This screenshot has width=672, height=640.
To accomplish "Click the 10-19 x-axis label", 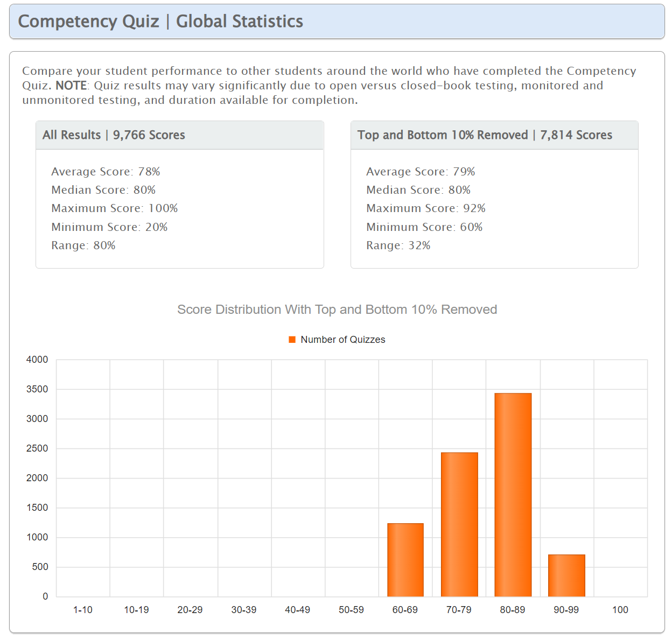I will [136, 610].
